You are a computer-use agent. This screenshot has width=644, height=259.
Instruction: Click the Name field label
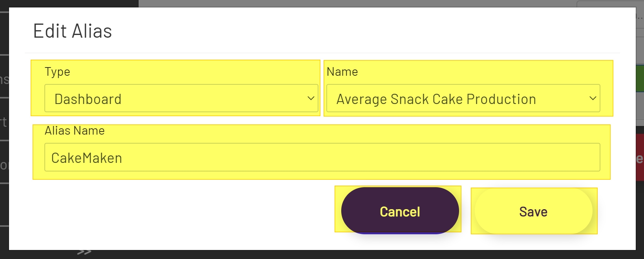point(342,72)
